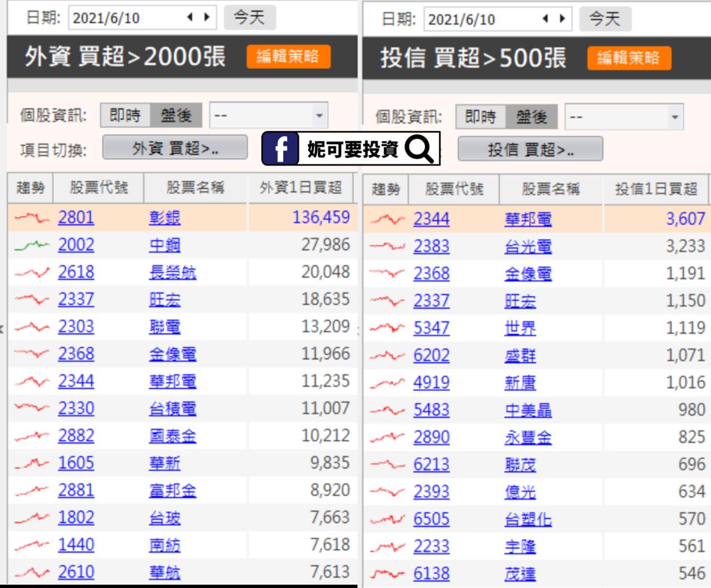Open stock code link 6213
Viewport: 711px width, 588px height.
[x=431, y=464]
